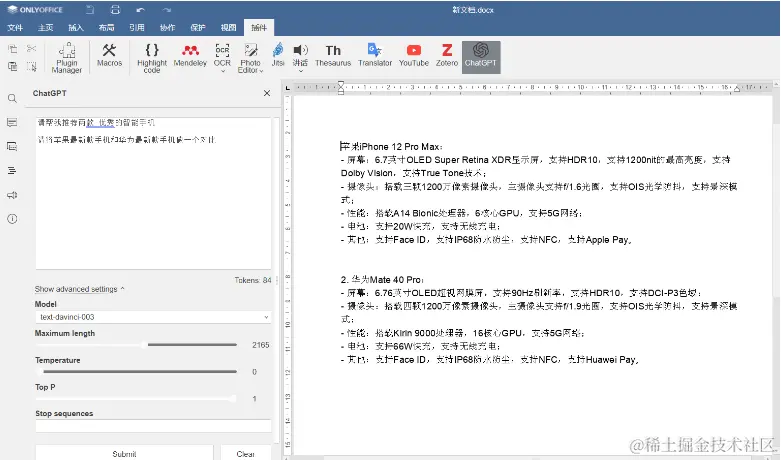The height and width of the screenshot is (460, 781).
Task: Open the Thesaurus plugin
Action: click(x=333, y=55)
